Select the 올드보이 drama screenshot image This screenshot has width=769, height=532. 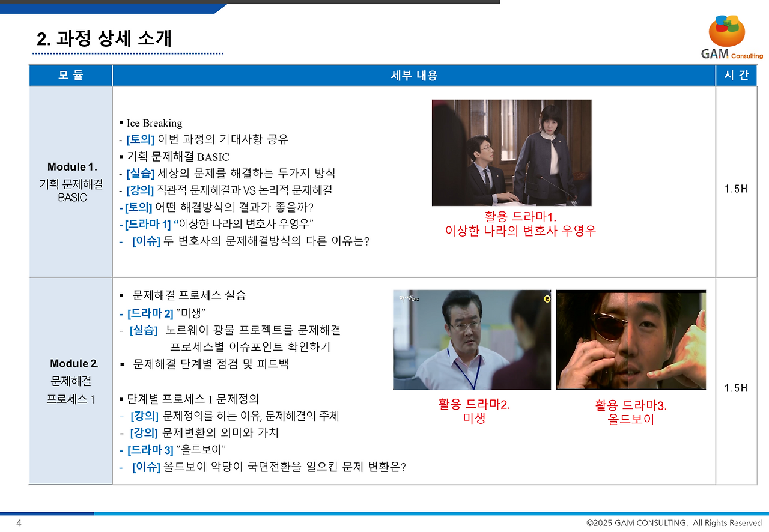(x=630, y=339)
